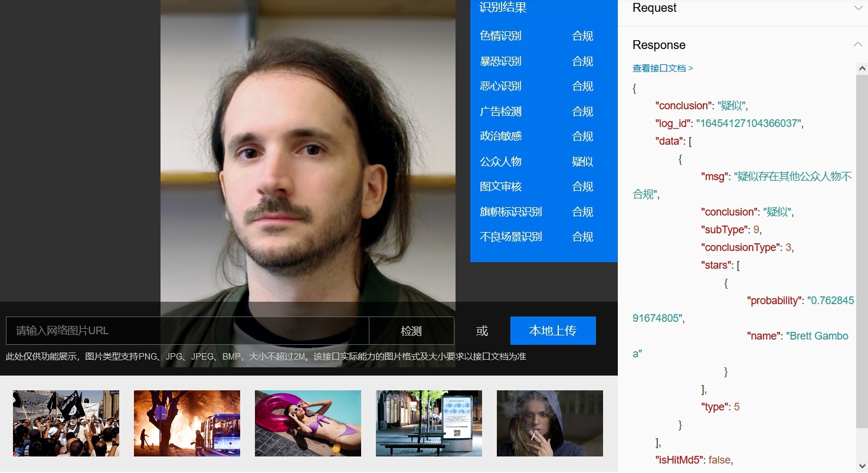Screen dimensions: 868x473
Task: Select the smoking woman sample thumbnail
Action: (549, 423)
